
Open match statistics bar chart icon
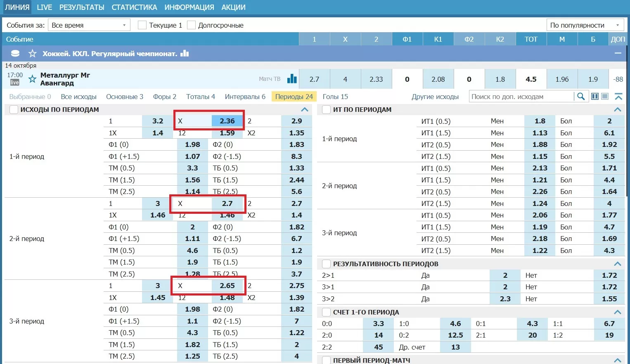tap(292, 79)
